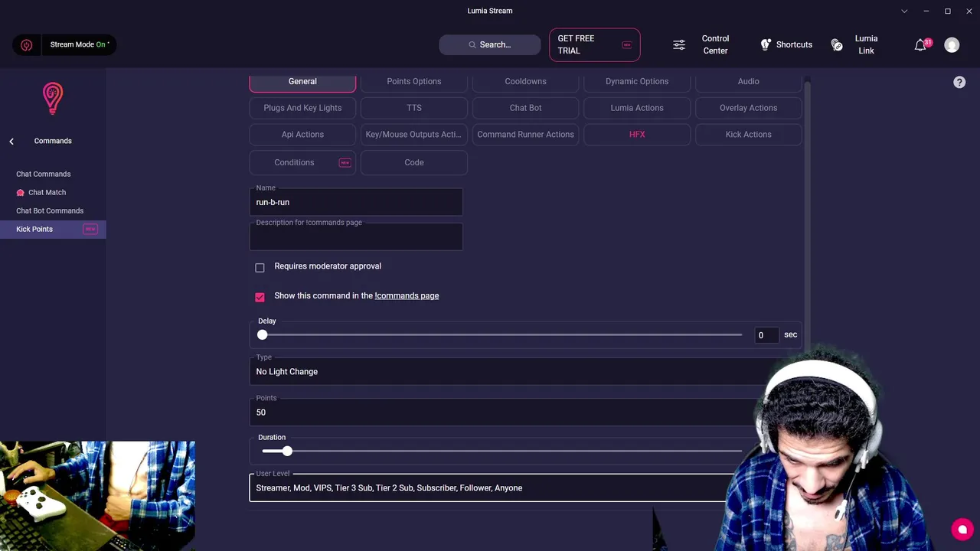Open notifications bell icon
The height and width of the screenshot is (551, 980).
920,46
